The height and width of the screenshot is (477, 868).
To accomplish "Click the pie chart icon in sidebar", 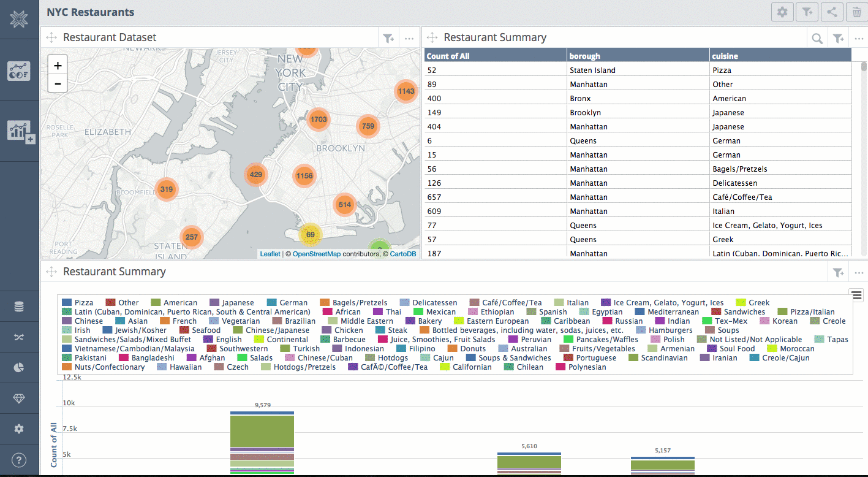I will coord(19,368).
